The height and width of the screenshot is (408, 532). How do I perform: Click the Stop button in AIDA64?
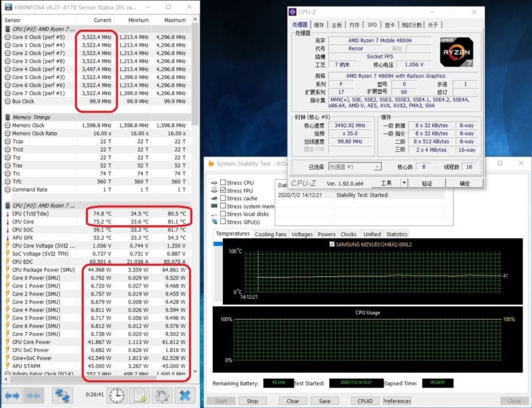tap(253, 401)
